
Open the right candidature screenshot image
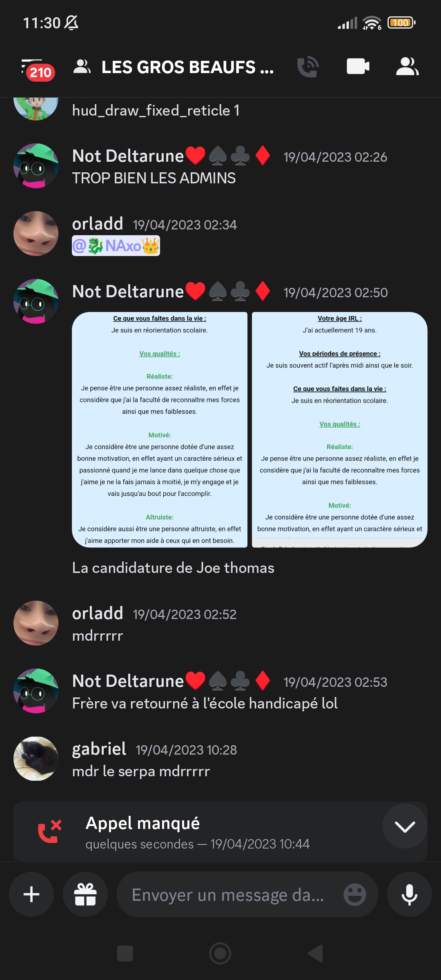pyautogui.click(x=340, y=430)
